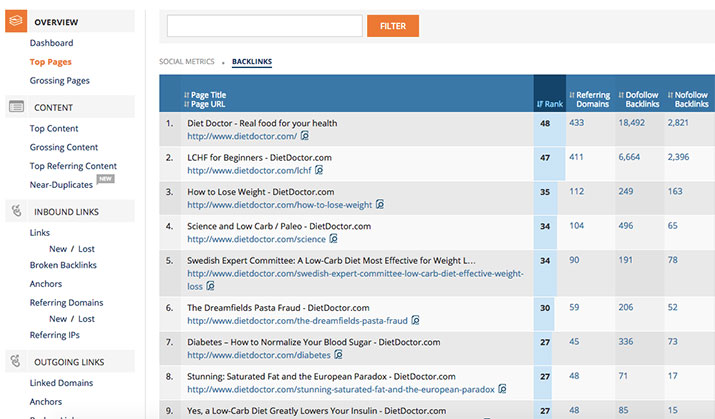
Task: Open preview icon beside the-dreamfields-pasta-fraud URL
Action: [415, 320]
